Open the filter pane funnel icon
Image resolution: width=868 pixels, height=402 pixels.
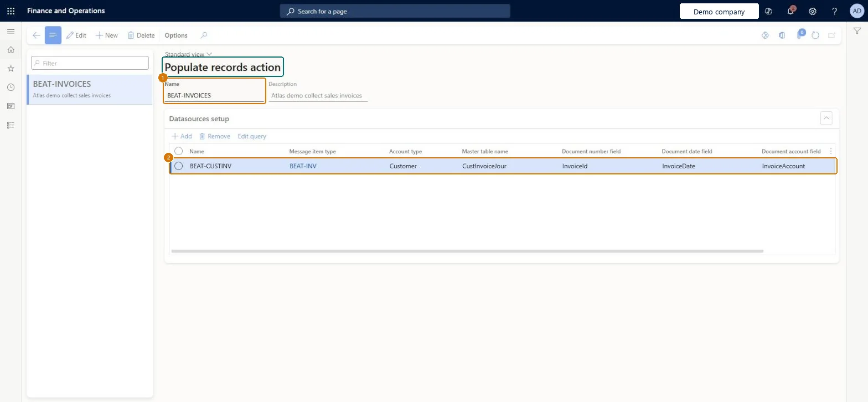tap(857, 32)
